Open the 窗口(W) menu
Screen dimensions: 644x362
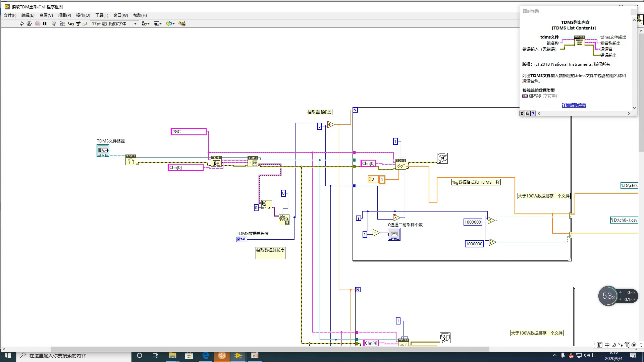click(121, 15)
